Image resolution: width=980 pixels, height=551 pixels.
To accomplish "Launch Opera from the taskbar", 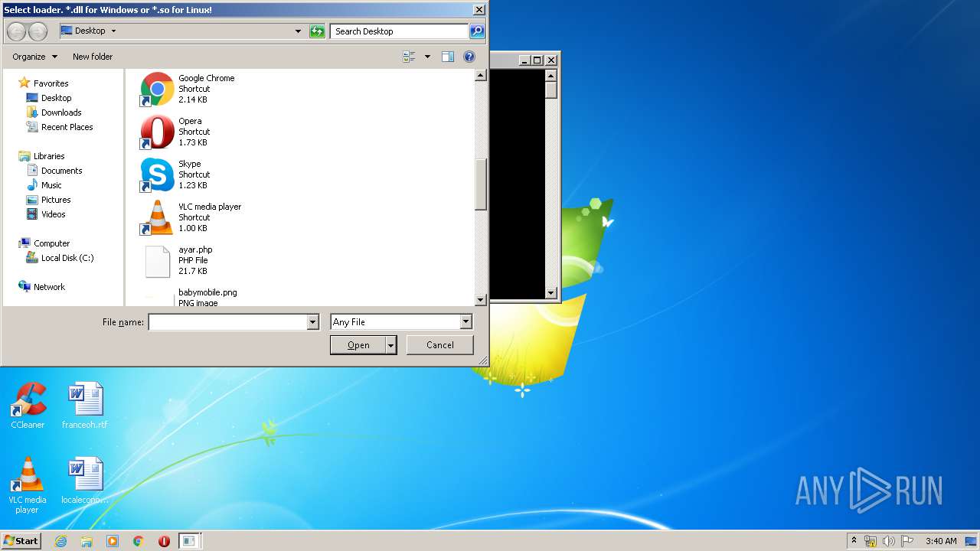I will [x=164, y=541].
